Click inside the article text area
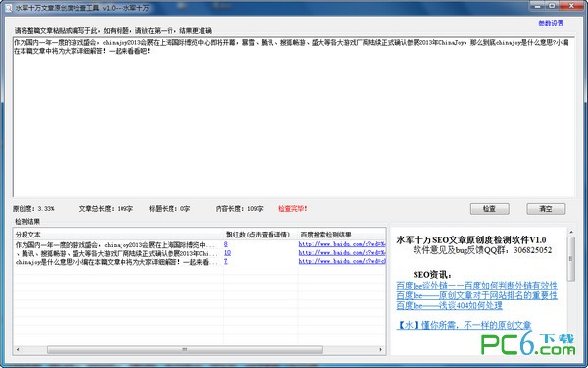Image resolution: width=588 pixels, height=368 pixels. point(294,117)
